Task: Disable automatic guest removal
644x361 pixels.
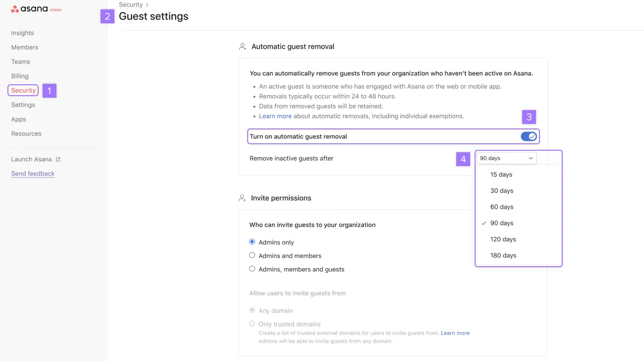Action: coord(529,136)
